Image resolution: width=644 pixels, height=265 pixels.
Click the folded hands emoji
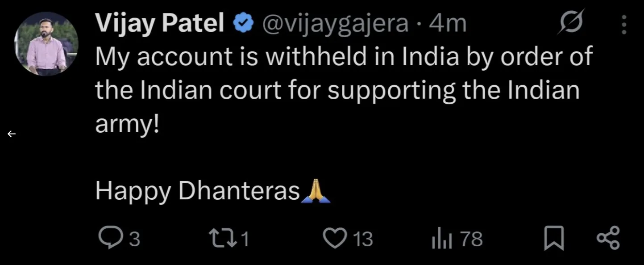316,192
